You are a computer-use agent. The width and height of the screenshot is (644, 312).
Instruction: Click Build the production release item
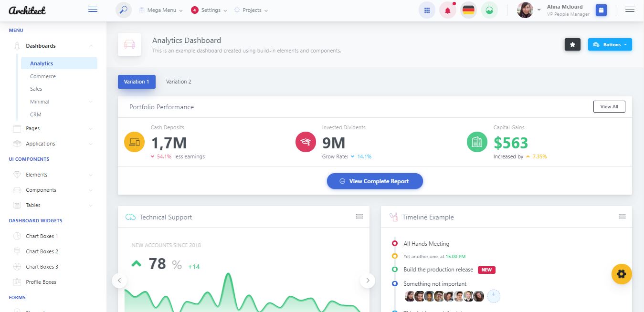[x=438, y=270]
